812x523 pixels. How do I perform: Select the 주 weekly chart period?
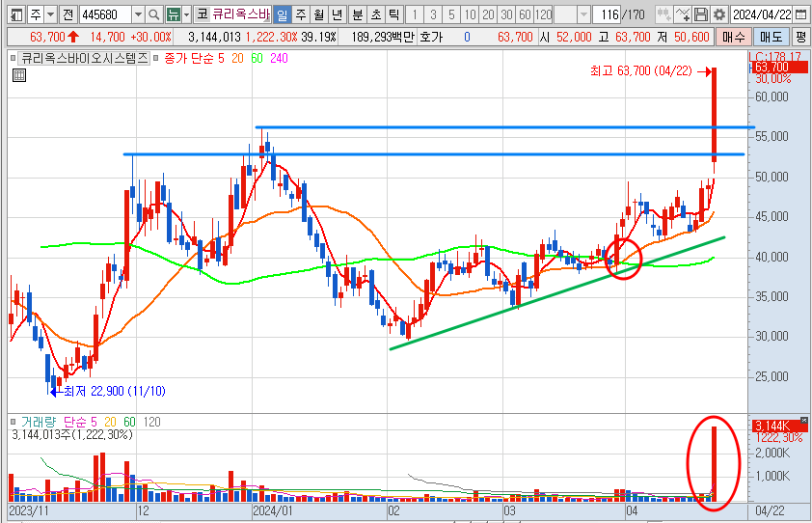click(301, 14)
